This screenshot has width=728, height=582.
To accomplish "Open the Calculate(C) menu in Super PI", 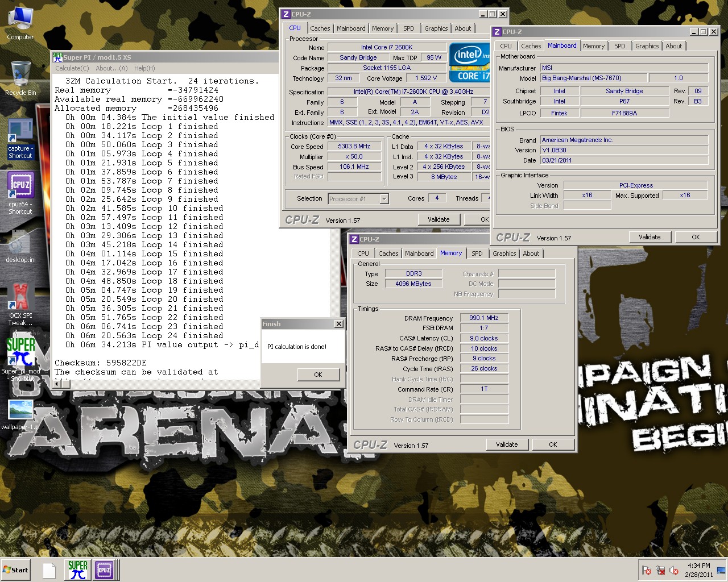I will (72, 68).
